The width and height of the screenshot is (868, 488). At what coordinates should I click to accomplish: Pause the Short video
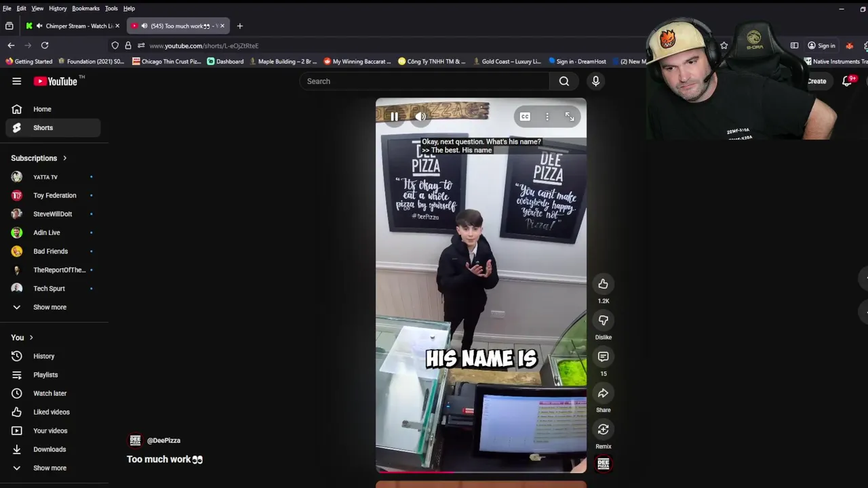click(394, 117)
